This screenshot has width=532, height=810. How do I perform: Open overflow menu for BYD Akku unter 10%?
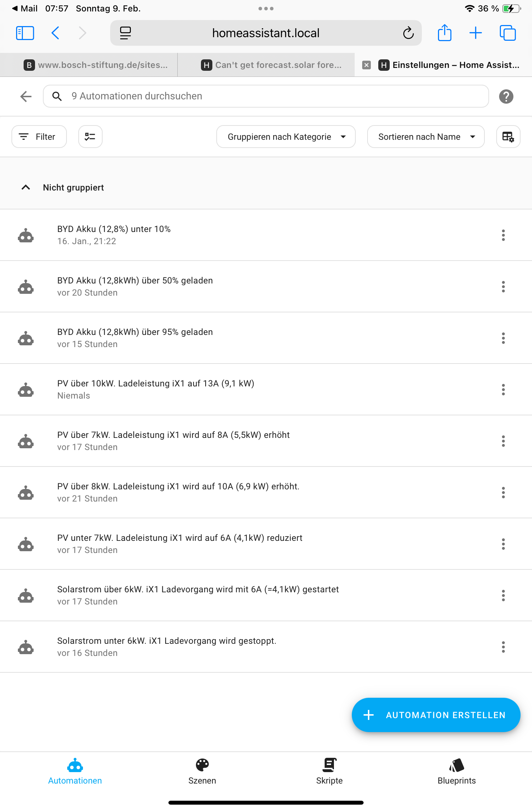coord(503,235)
